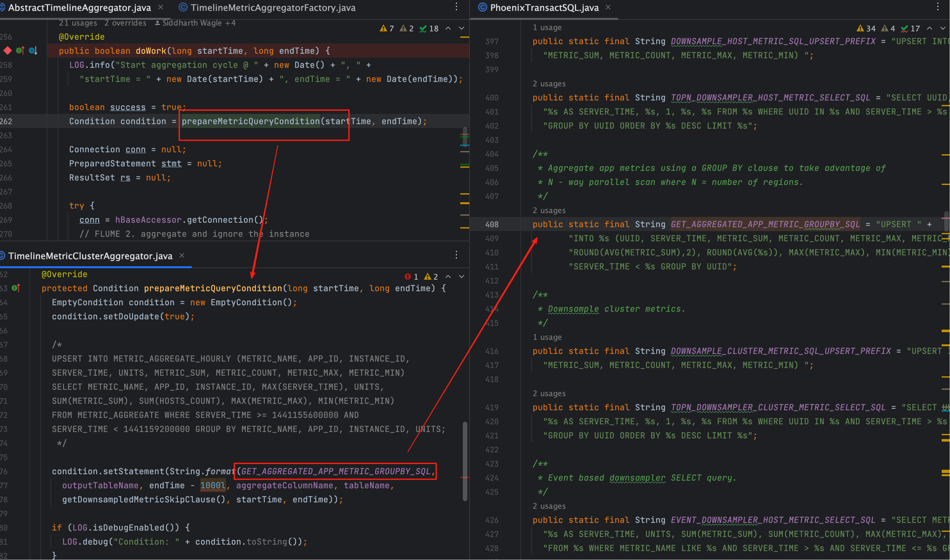Click the underlined success variable on line 261

tap(128, 108)
